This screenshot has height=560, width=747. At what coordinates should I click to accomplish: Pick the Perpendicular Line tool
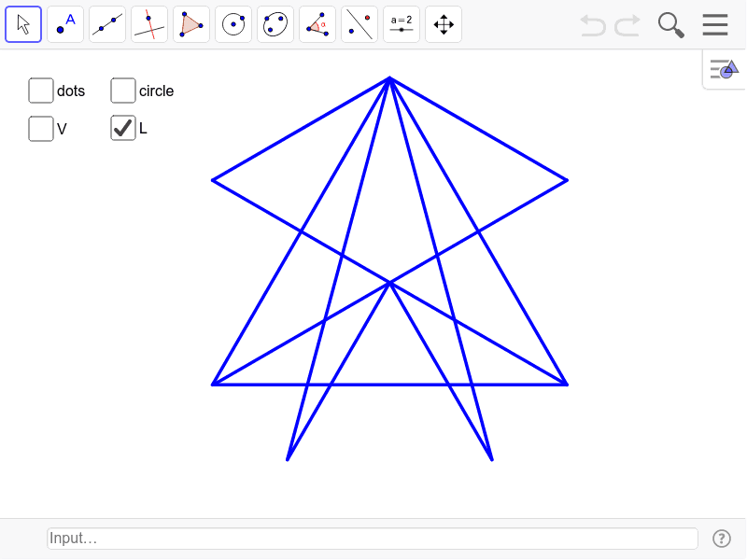[148, 23]
